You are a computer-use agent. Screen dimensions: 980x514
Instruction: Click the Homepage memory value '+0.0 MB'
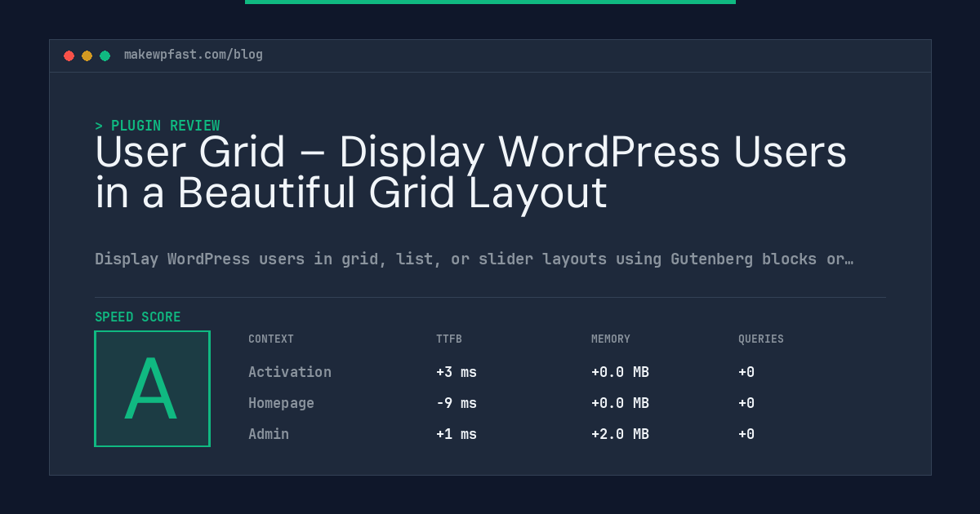pyautogui.click(x=620, y=403)
